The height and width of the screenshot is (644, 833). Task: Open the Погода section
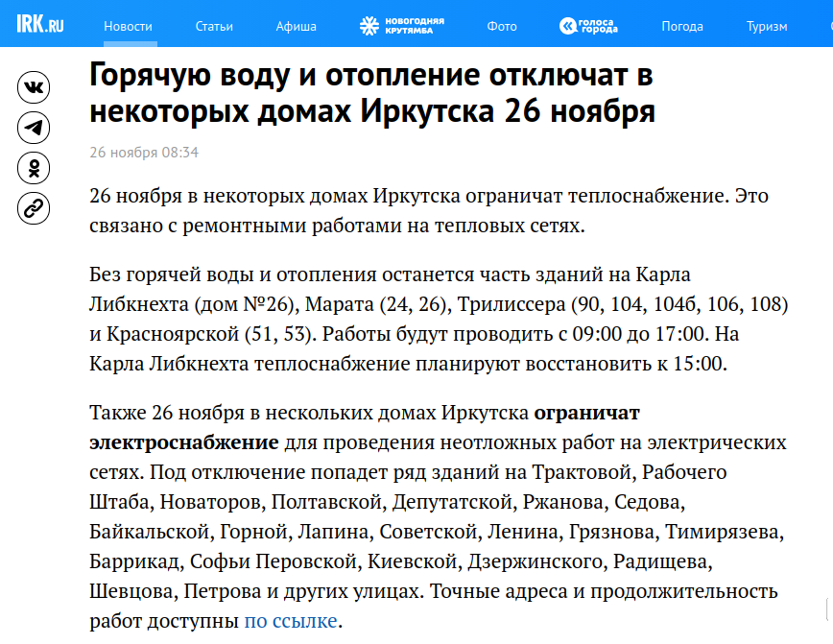click(682, 26)
